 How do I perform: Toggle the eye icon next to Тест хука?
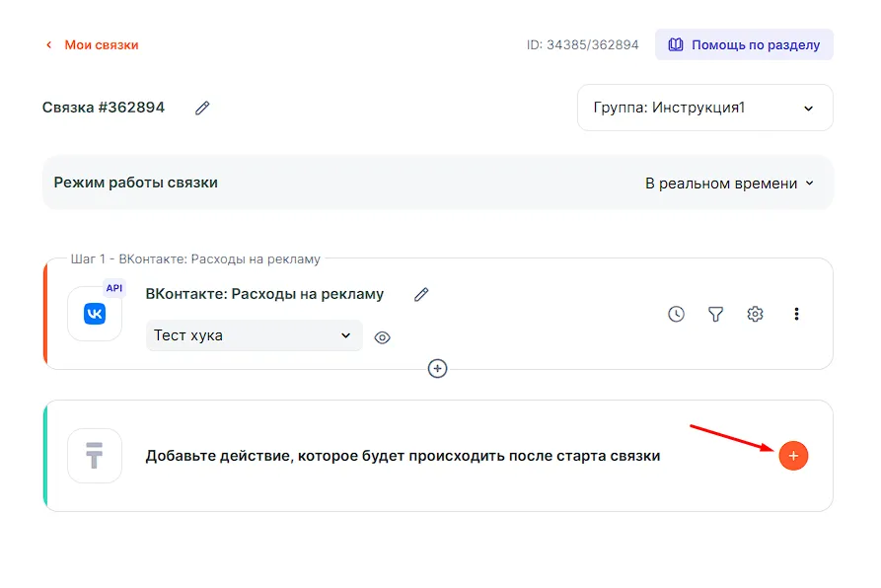pyautogui.click(x=383, y=337)
